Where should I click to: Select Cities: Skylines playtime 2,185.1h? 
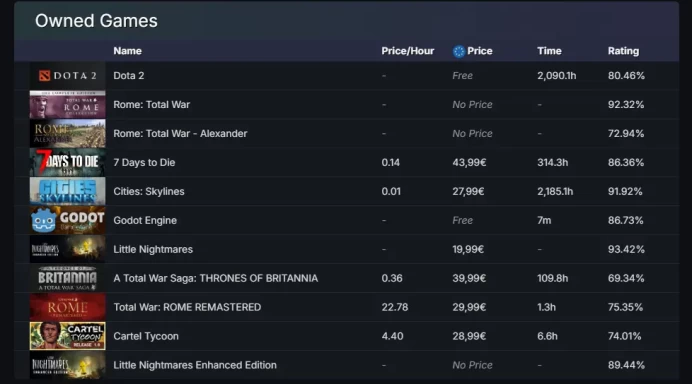pyautogui.click(x=555, y=191)
